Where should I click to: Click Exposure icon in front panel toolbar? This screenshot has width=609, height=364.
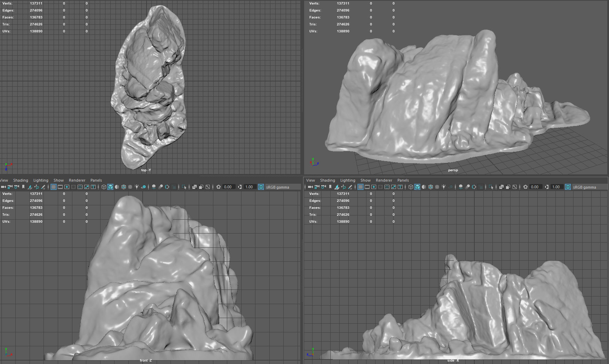click(218, 187)
